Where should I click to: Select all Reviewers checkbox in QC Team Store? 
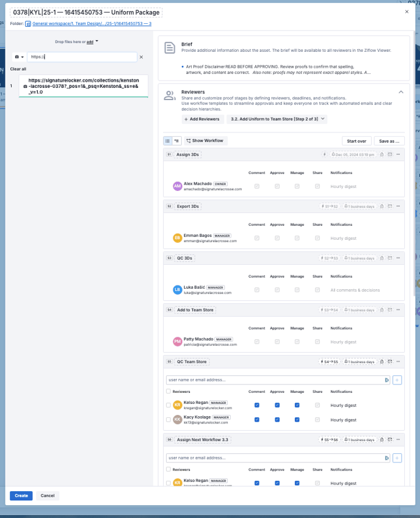point(168,392)
